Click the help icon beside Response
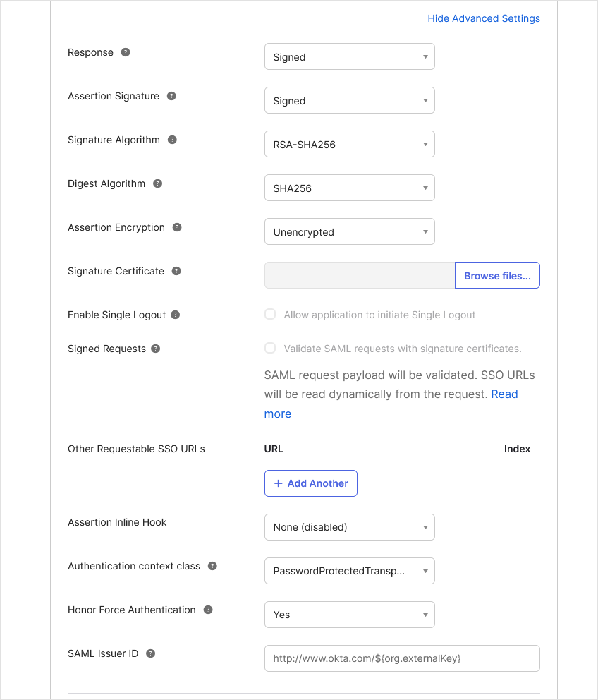This screenshot has height=700, width=598. tap(126, 52)
